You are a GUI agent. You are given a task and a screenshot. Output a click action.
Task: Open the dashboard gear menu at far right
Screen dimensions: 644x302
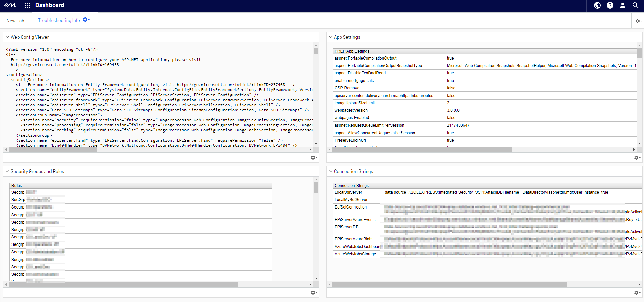coord(638,21)
